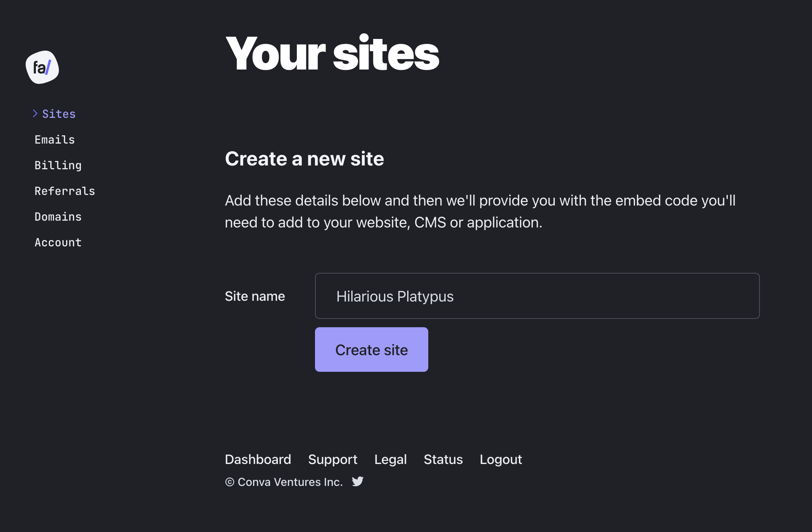
Task: Open the Billing section
Action: coord(58,165)
